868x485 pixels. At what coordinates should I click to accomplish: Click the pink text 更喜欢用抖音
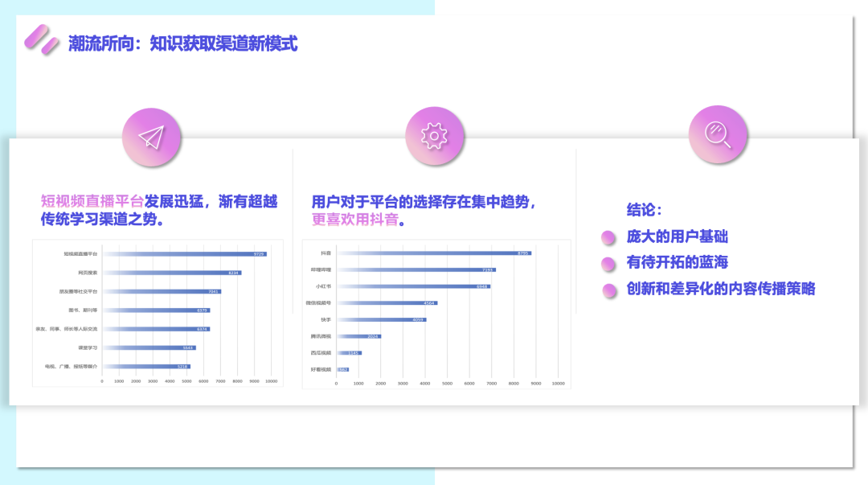coord(354,220)
